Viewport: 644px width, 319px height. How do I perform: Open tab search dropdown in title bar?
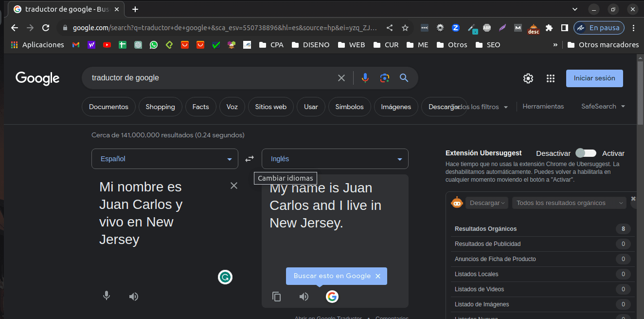[575, 9]
